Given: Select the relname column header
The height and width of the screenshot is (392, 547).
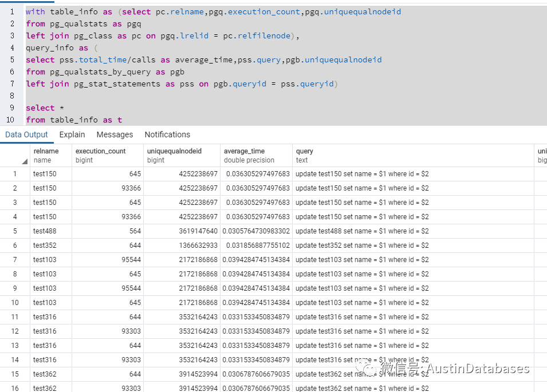Looking at the screenshot, I should click(46, 156).
